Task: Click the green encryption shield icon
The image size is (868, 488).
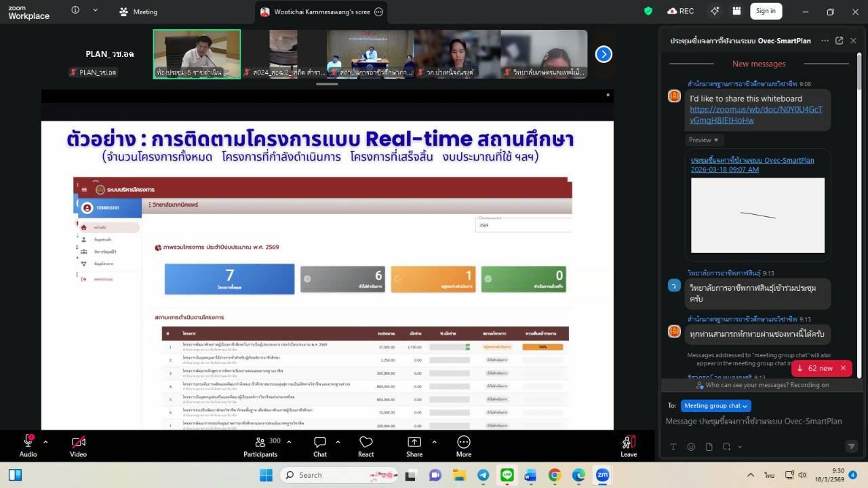Action: point(648,11)
